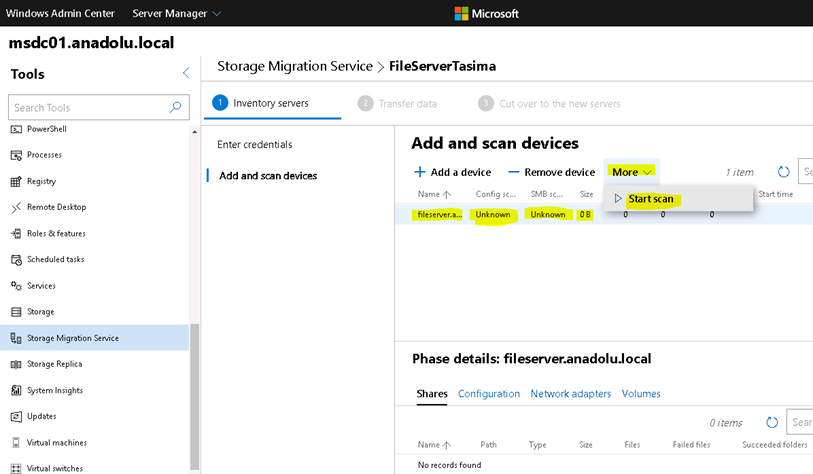Click Windows Admin Center title
The height and width of the screenshot is (474, 813).
60,13
